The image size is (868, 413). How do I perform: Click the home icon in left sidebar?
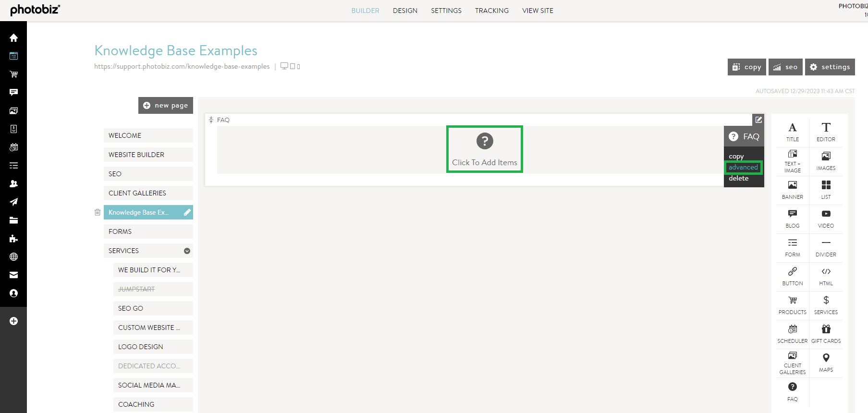(x=13, y=37)
